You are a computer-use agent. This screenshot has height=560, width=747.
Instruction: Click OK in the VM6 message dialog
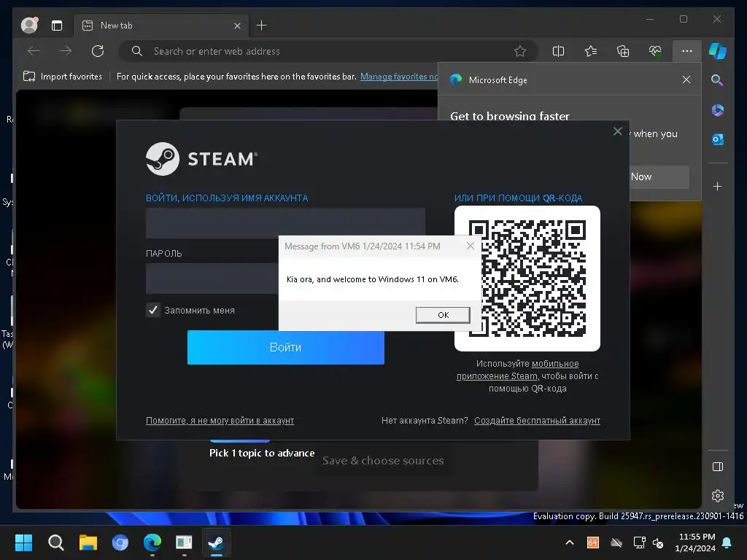point(443,315)
